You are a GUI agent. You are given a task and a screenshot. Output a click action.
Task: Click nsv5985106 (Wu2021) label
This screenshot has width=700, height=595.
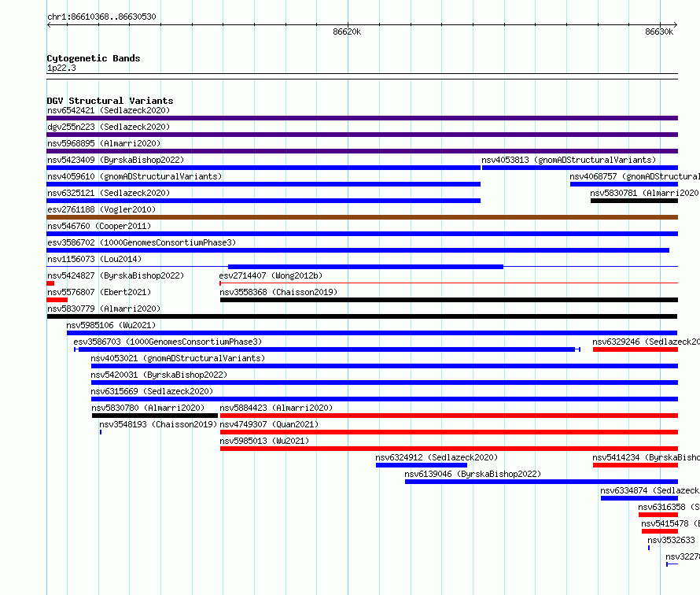[x=111, y=325]
